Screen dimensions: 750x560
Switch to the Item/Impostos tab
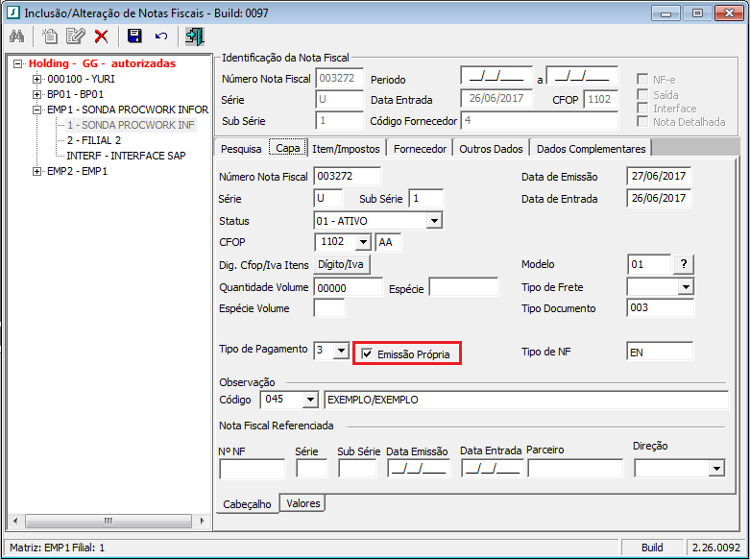point(346,148)
